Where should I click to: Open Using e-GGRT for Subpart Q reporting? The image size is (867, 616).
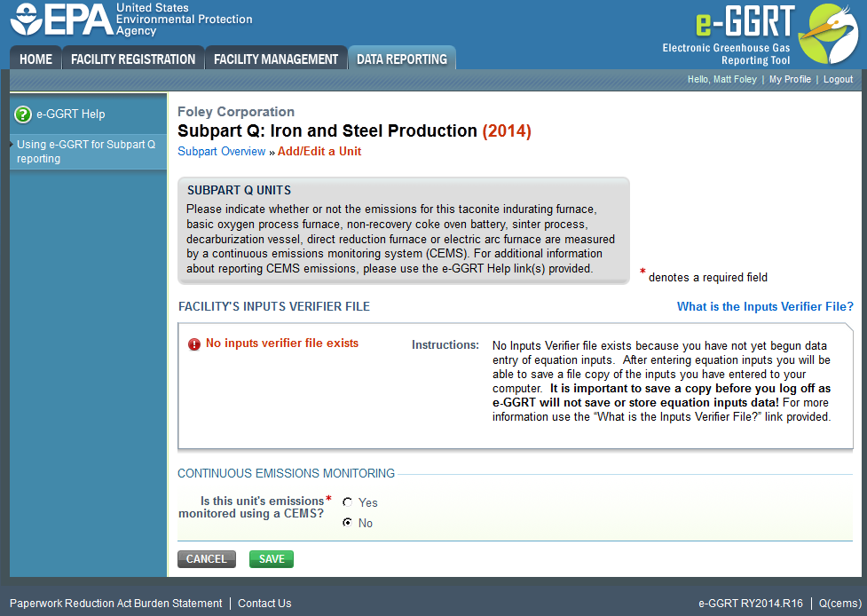pyautogui.click(x=86, y=152)
